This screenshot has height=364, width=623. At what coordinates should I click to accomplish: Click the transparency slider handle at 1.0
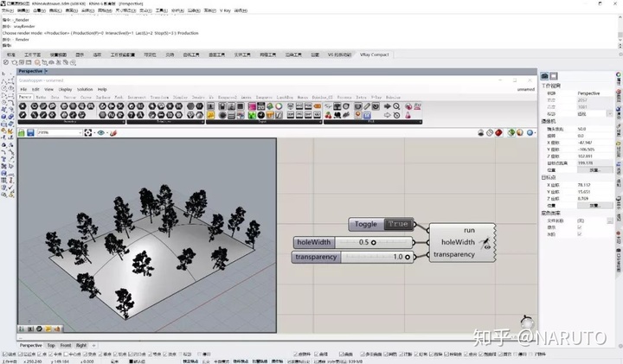(x=408, y=258)
